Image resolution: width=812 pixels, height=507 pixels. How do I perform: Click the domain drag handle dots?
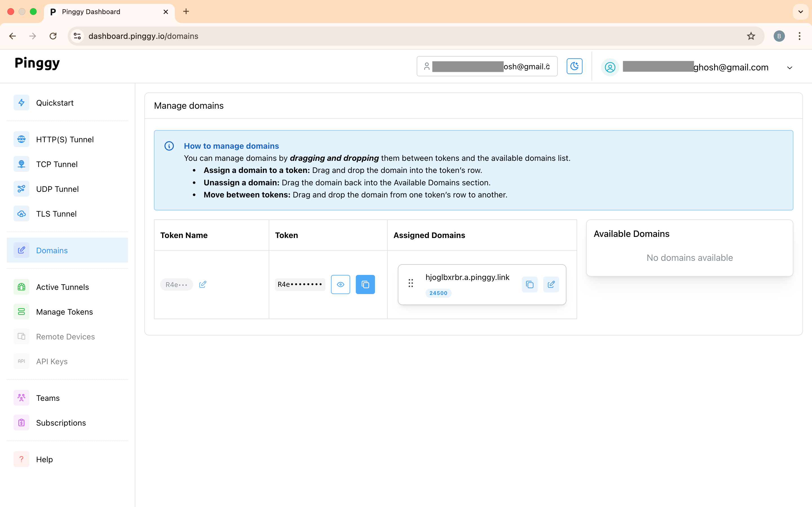click(411, 283)
